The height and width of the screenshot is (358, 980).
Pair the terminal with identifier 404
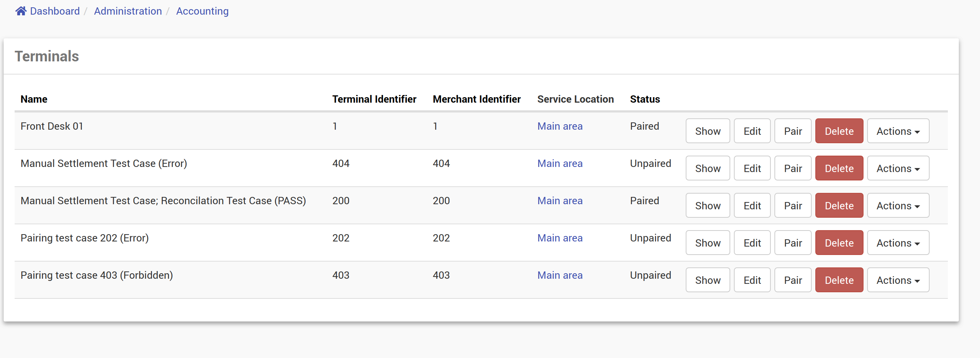tap(792, 168)
